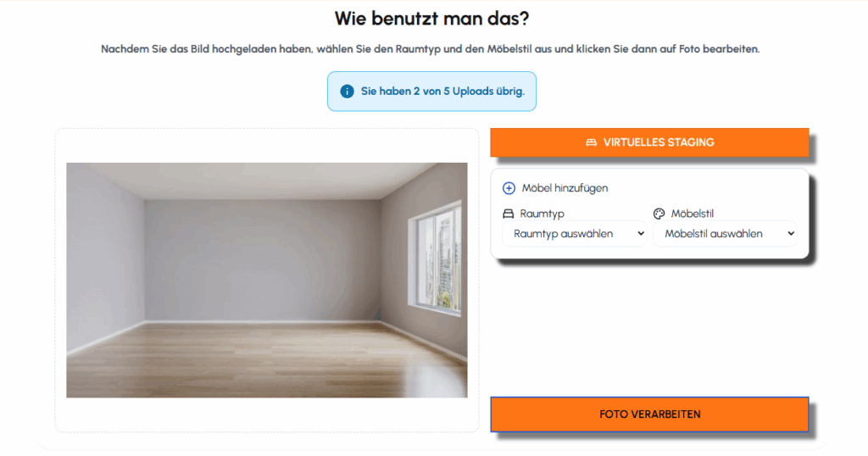Expand the Raumtyp dropdown via its chevron arrow
The width and height of the screenshot is (868, 456).
click(641, 234)
